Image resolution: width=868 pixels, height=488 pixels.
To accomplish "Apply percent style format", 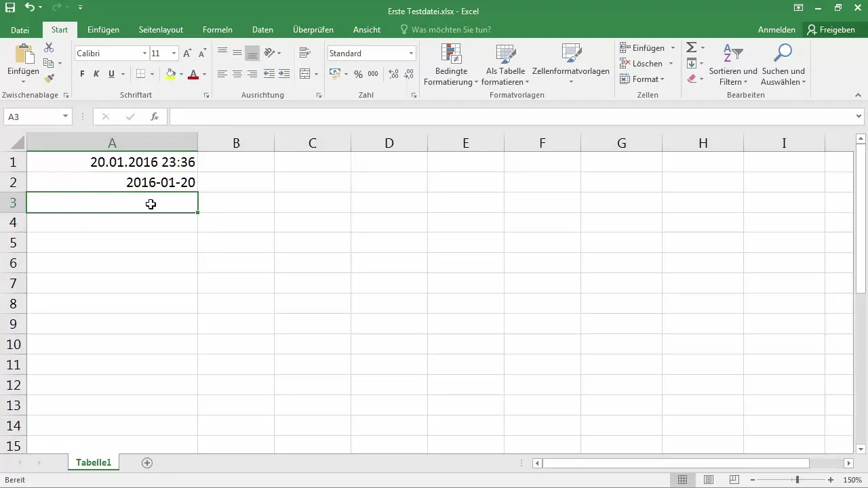I will click(x=358, y=74).
